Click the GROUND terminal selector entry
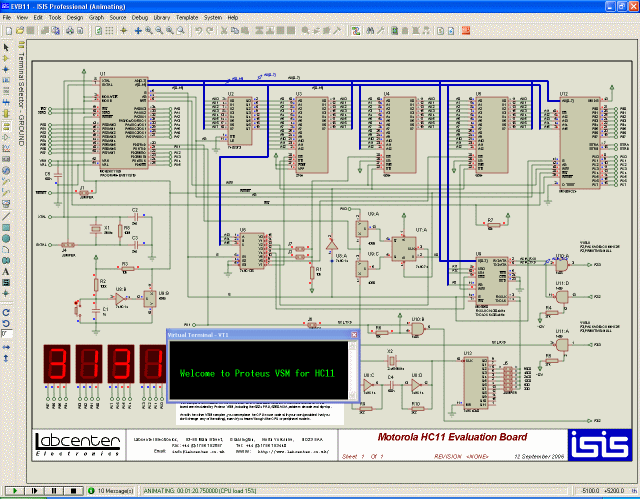Image resolution: width=640 pixels, height=499 pixels. point(20,125)
